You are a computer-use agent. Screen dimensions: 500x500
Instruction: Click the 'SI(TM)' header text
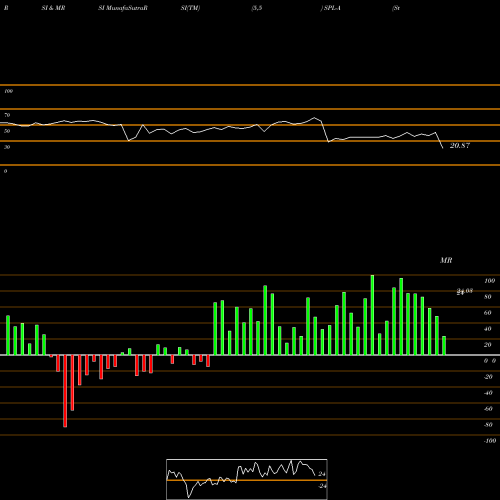click(x=190, y=8)
